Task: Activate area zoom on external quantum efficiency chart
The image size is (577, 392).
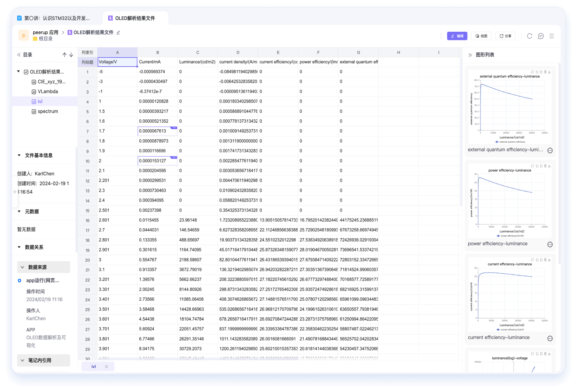Action: [537, 72]
